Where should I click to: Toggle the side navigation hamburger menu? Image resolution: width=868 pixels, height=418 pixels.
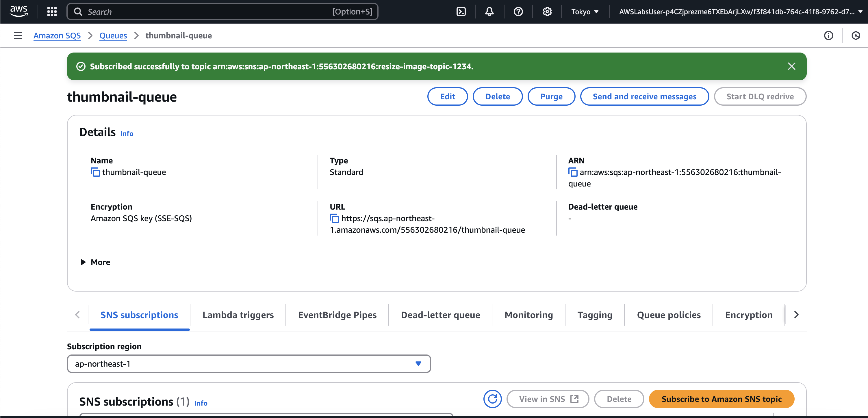click(x=18, y=35)
